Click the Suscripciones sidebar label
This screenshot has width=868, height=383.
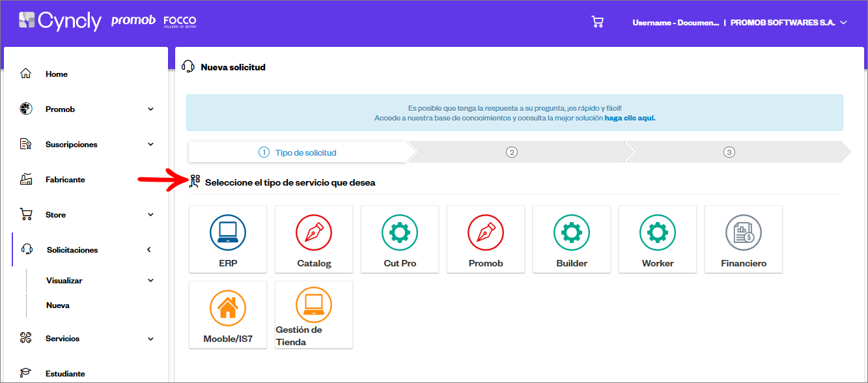coord(72,145)
